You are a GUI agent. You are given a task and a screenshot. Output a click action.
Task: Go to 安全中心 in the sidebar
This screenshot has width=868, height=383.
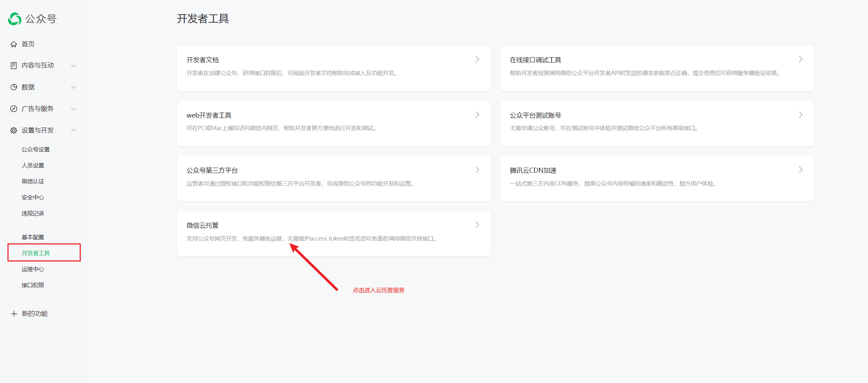point(33,198)
